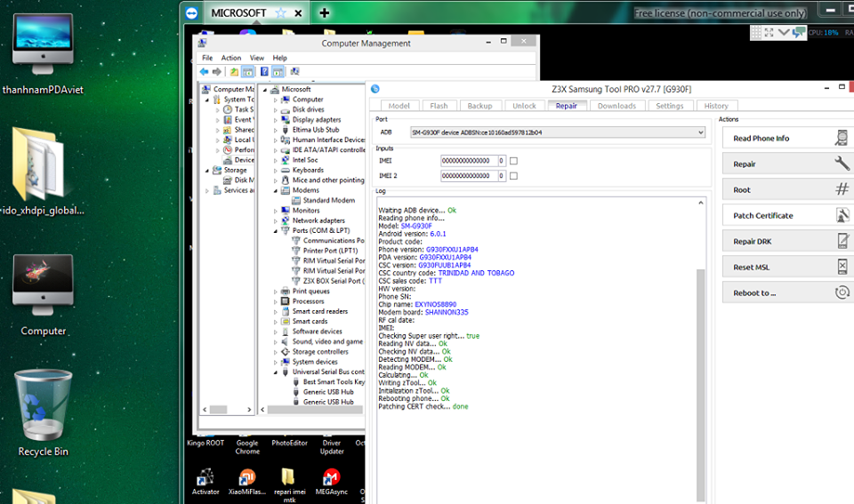Screen dimensions: 854x504
Task: Click the IMEI input field
Action: point(469,161)
